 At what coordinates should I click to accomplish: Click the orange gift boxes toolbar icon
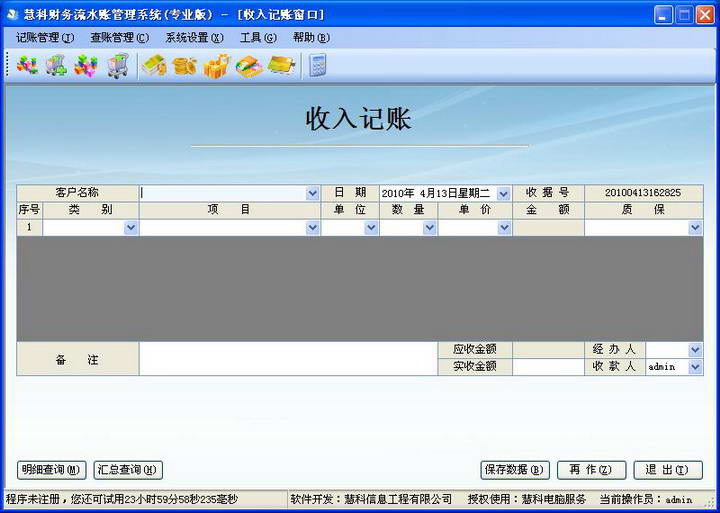(216, 66)
